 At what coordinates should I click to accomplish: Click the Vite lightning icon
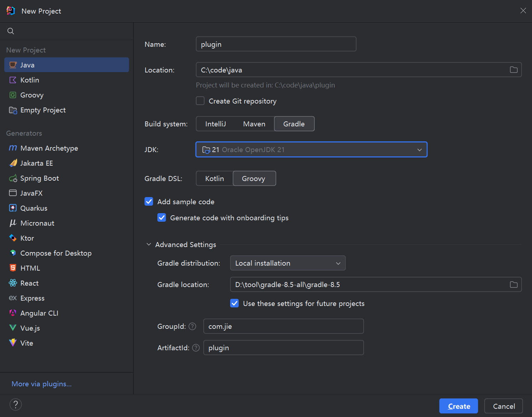coord(13,343)
